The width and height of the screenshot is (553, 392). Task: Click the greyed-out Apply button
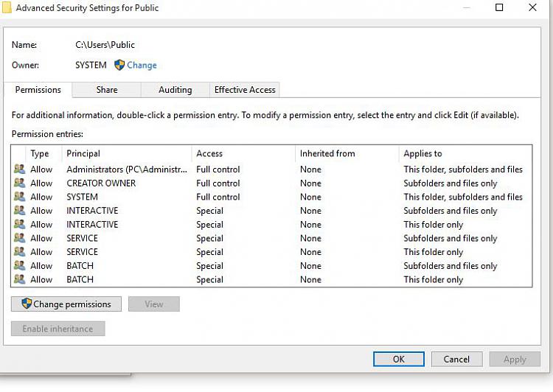click(515, 360)
